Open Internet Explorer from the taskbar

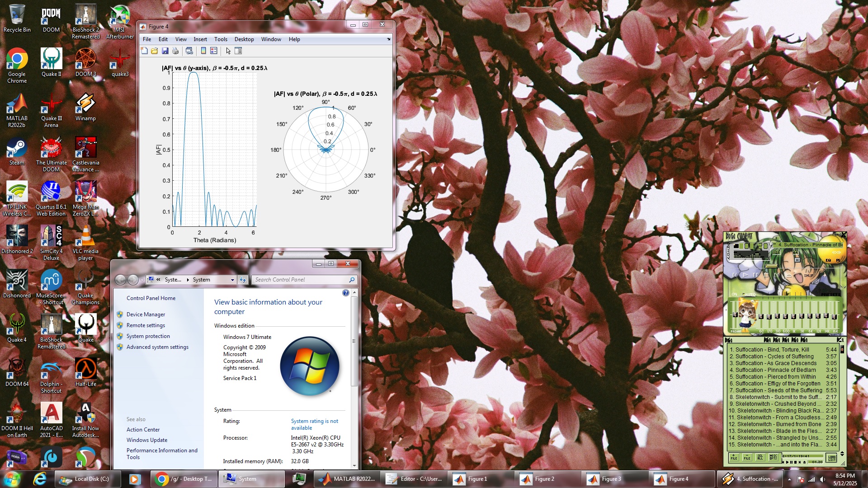click(40, 479)
